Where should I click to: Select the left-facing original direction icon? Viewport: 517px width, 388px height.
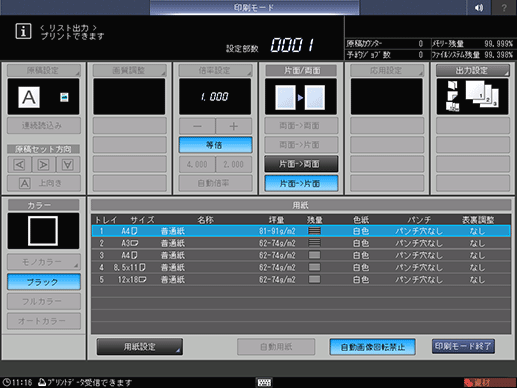point(20,165)
